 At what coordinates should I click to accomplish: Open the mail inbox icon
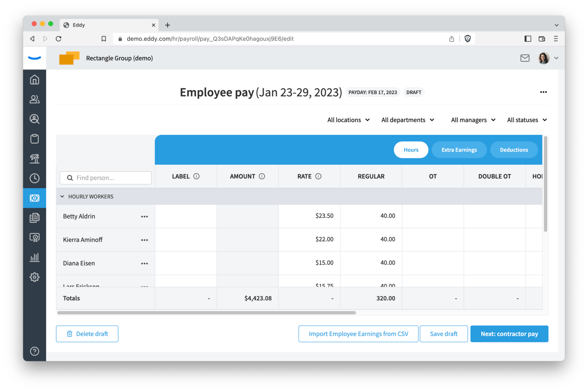[x=525, y=58]
